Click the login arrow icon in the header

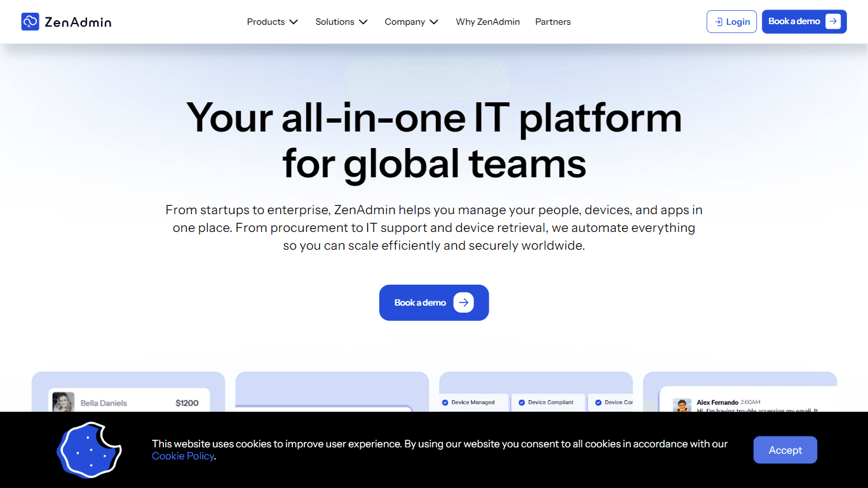(x=719, y=22)
